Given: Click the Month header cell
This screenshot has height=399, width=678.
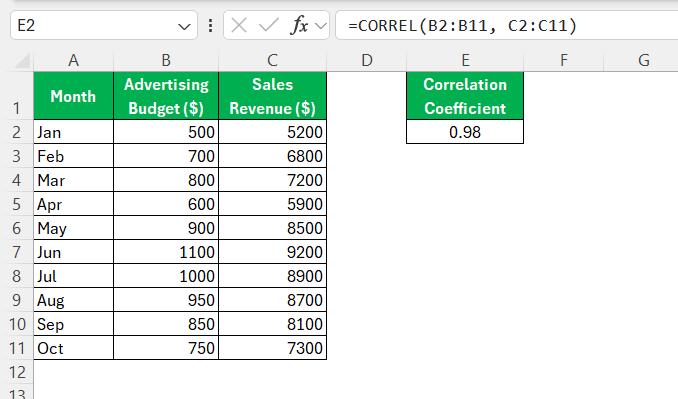Looking at the screenshot, I should pos(74,96).
